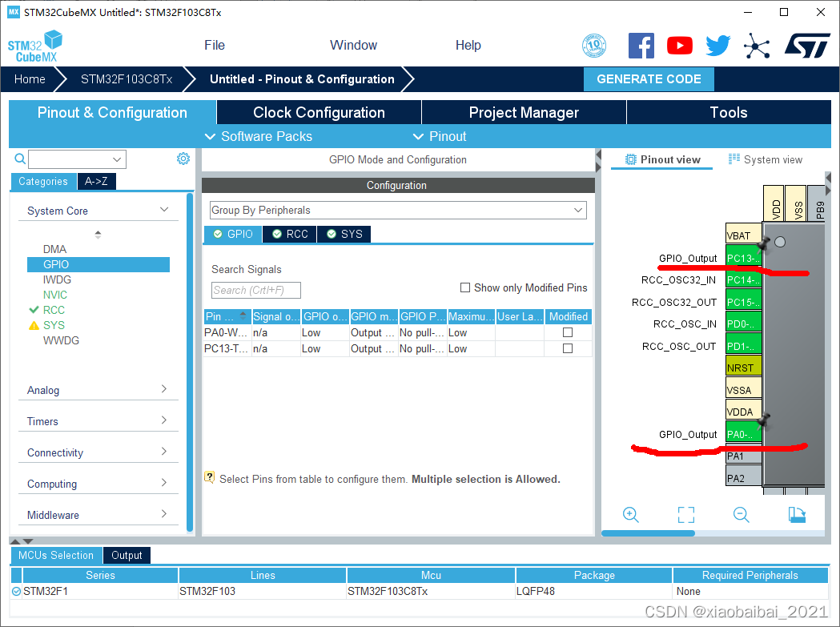This screenshot has width=840, height=627.
Task: Open the Tools tab
Action: pos(729,113)
